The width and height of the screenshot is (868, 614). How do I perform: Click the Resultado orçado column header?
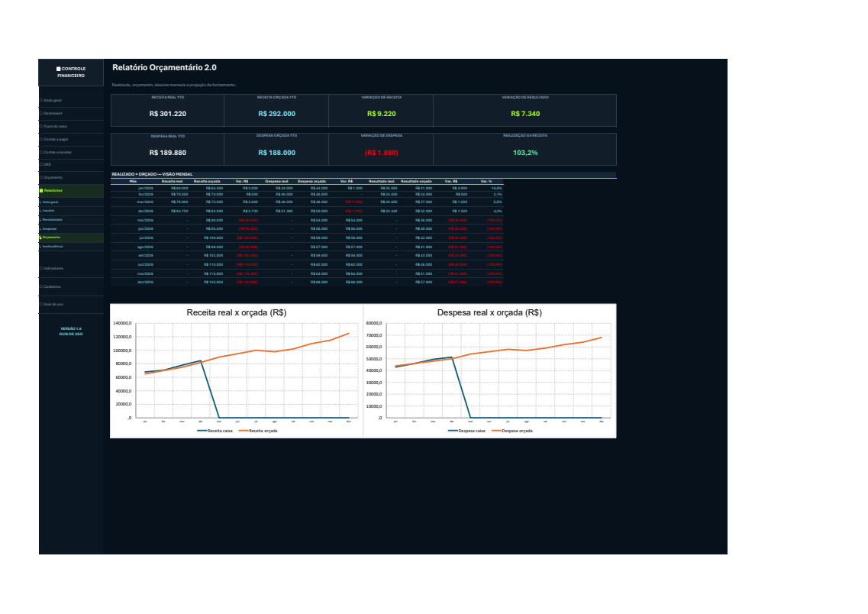point(416,181)
